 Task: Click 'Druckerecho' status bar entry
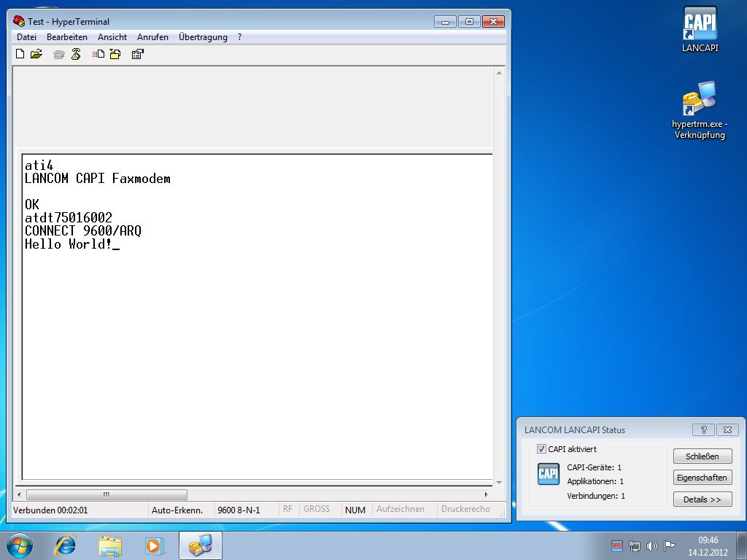coord(466,509)
